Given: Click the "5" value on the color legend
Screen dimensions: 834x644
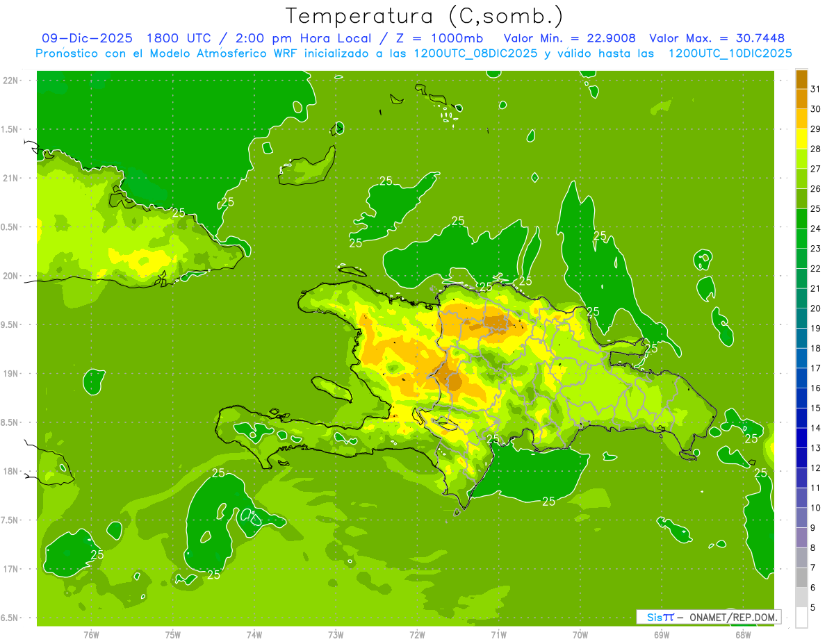Looking at the screenshot, I should 813,608.
